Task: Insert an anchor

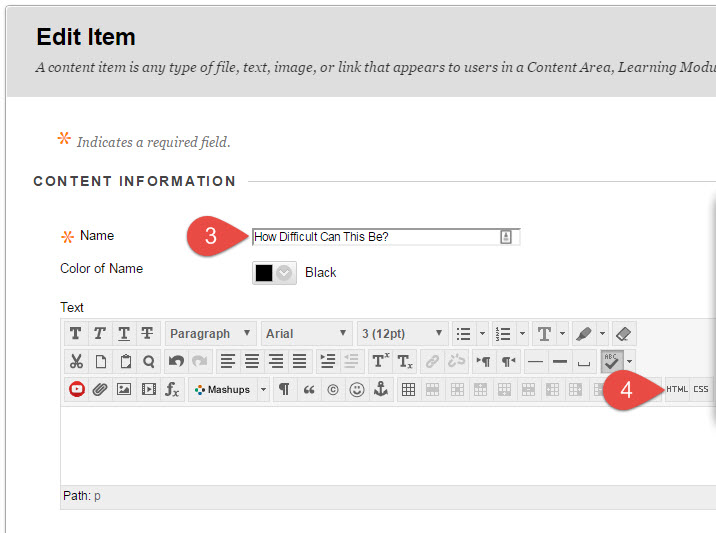Action: pos(381,390)
